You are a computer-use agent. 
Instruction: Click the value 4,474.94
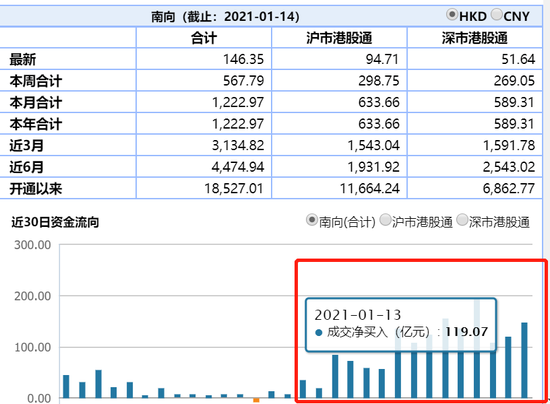click(238, 167)
